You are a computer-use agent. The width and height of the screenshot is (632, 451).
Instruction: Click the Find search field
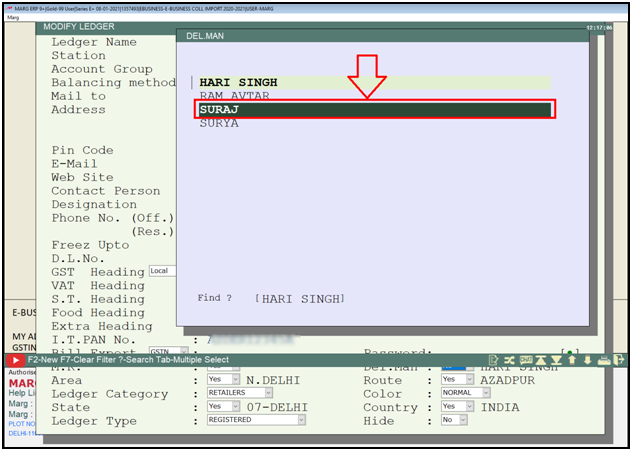tap(301, 299)
